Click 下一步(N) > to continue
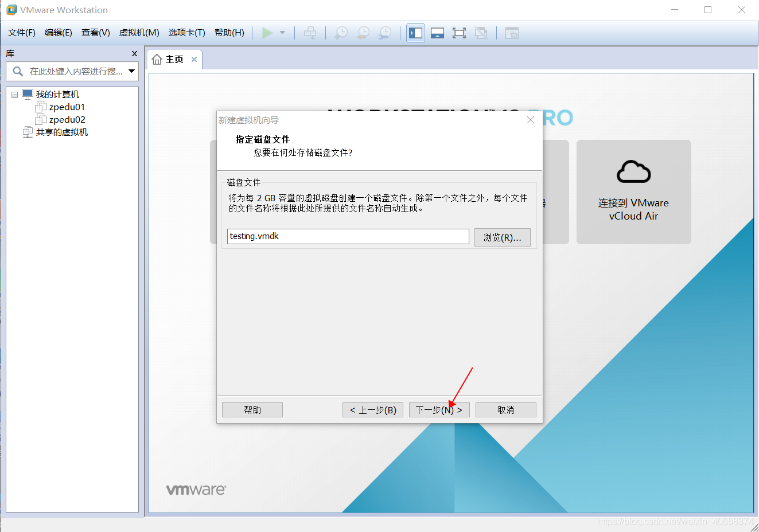The width and height of the screenshot is (759, 532). [x=439, y=410]
